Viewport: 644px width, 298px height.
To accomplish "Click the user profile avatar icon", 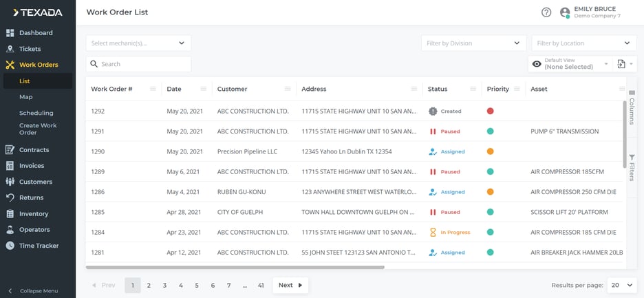I will (565, 12).
